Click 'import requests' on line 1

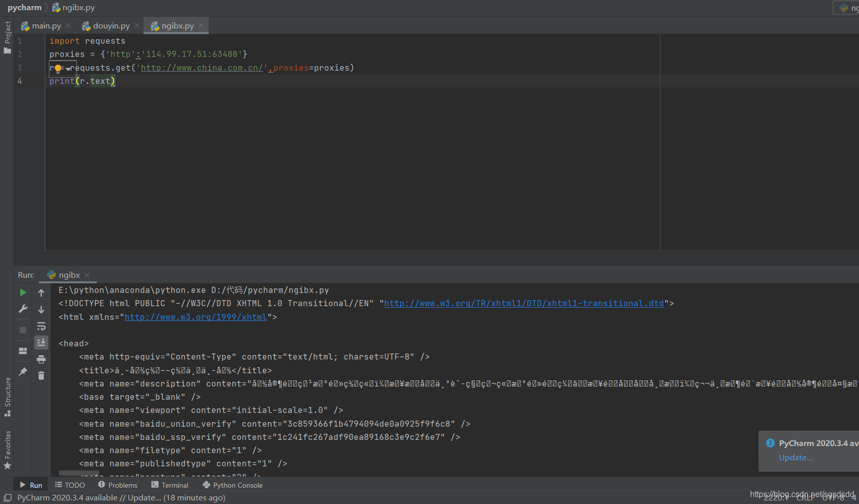(87, 41)
